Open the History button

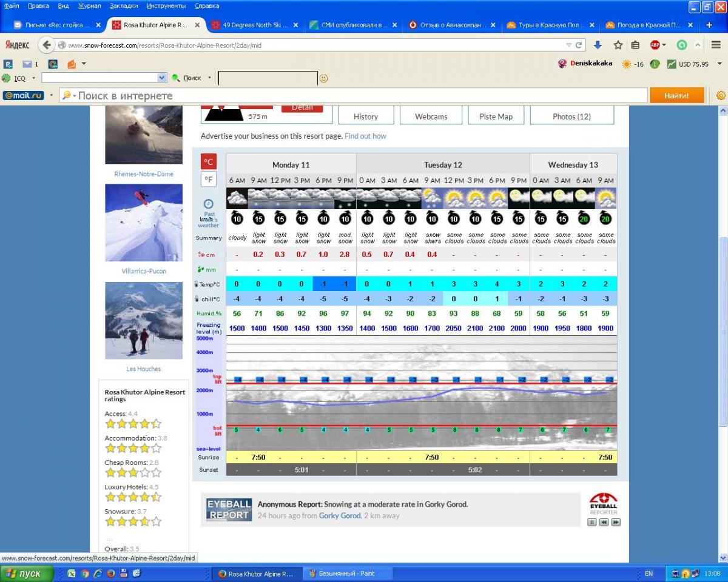tap(365, 116)
